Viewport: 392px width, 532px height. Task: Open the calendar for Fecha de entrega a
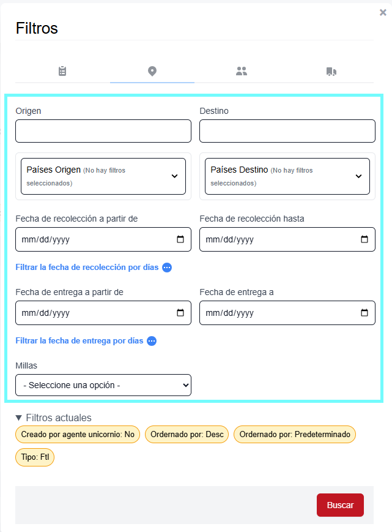point(365,313)
